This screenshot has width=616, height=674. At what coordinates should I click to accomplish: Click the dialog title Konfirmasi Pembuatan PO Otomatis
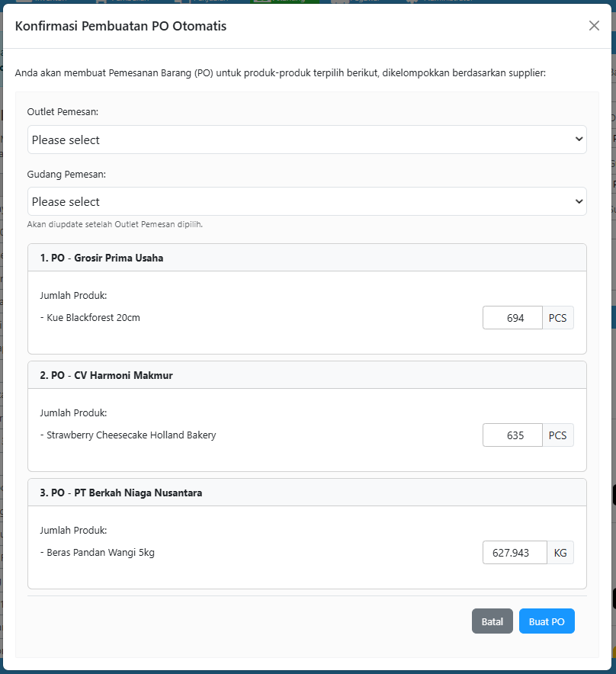120,26
